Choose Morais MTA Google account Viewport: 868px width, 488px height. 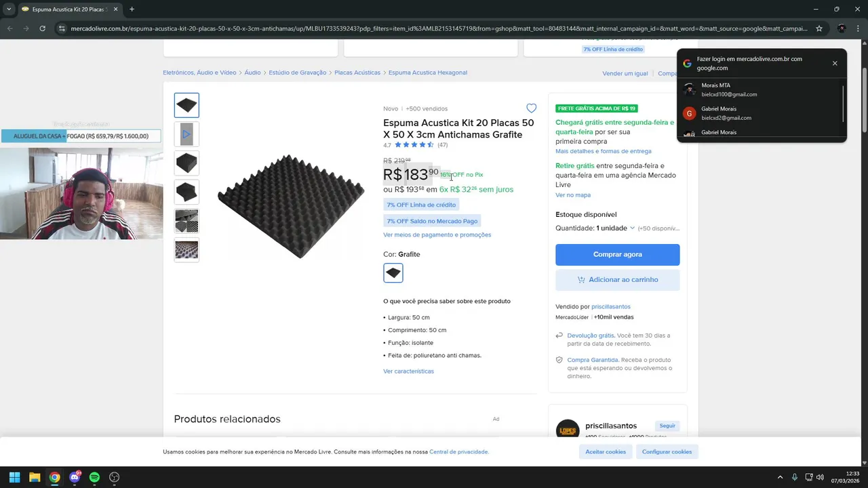[759, 89]
